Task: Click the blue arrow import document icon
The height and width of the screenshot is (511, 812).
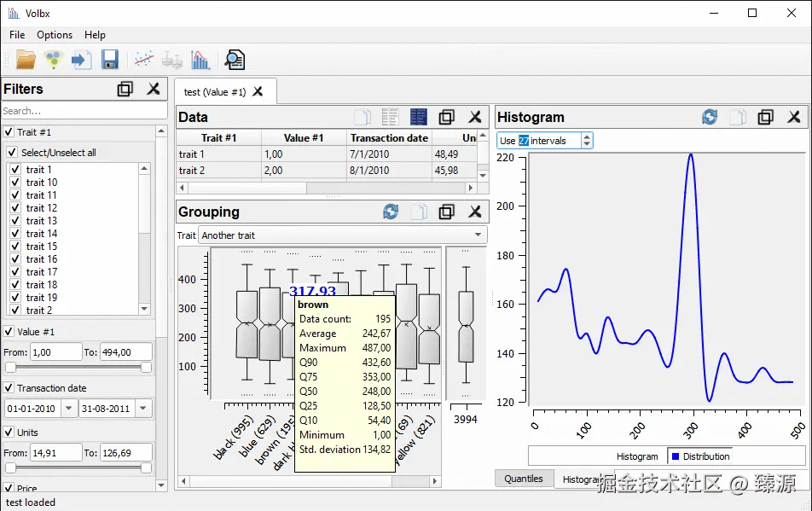Action: [81, 60]
